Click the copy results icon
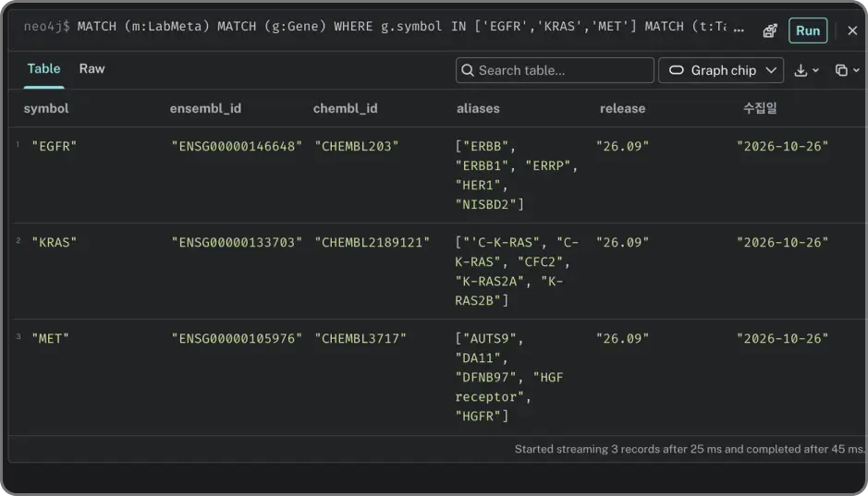This screenshot has width=868, height=496. point(841,70)
